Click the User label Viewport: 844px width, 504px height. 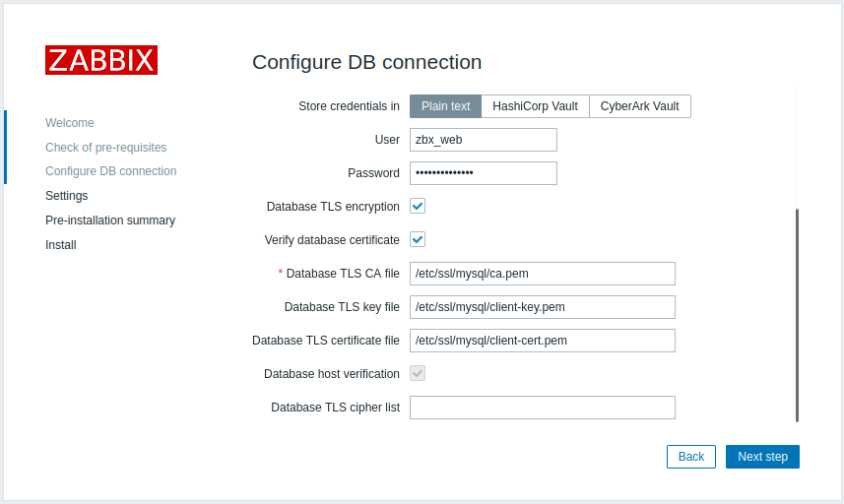tap(387, 140)
